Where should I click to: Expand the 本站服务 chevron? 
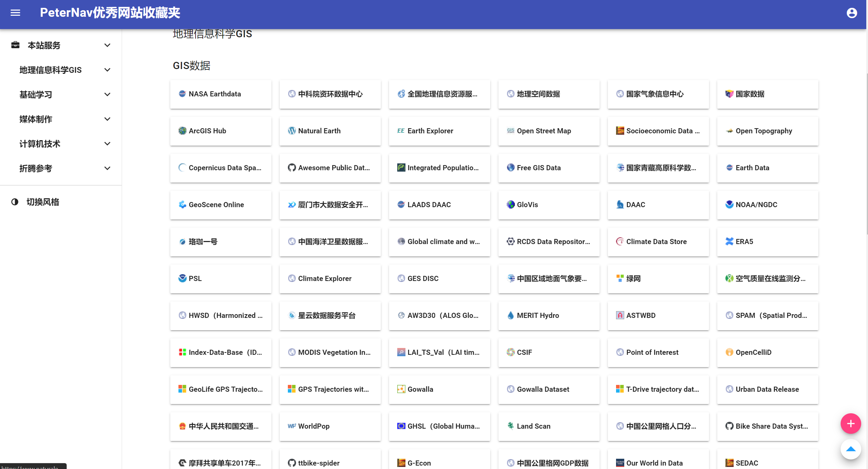click(107, 45)
